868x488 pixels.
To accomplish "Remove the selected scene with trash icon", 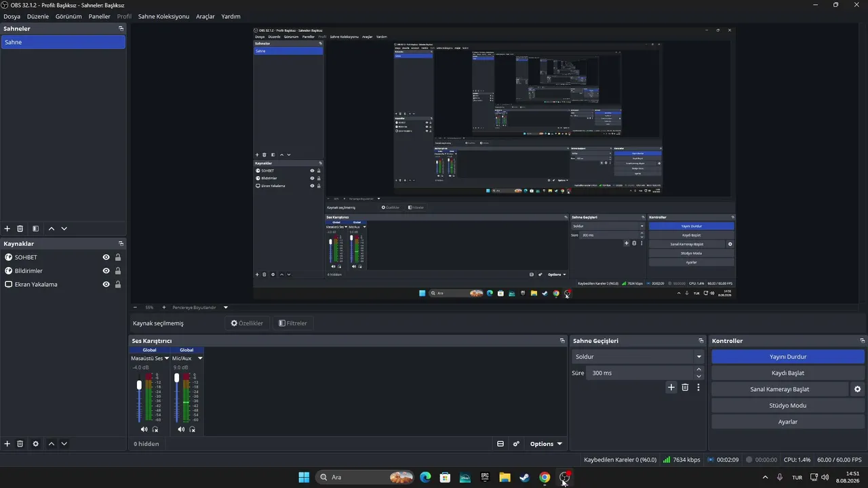I will (20, 229).
